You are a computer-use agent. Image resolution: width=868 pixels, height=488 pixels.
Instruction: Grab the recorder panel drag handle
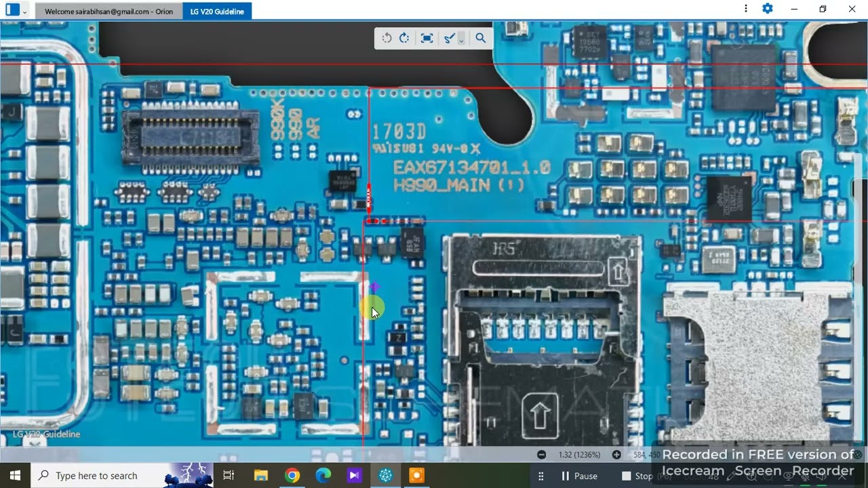click(540, 476)
